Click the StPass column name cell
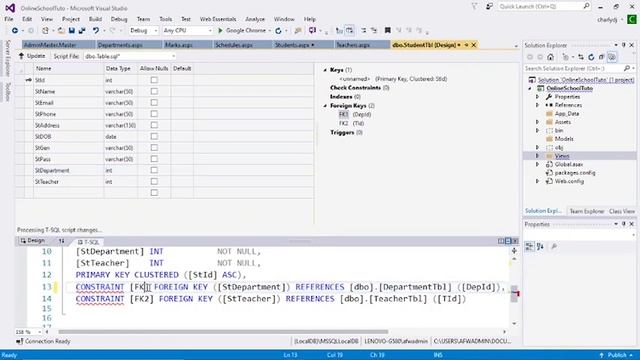 click(x=68, y=159)
